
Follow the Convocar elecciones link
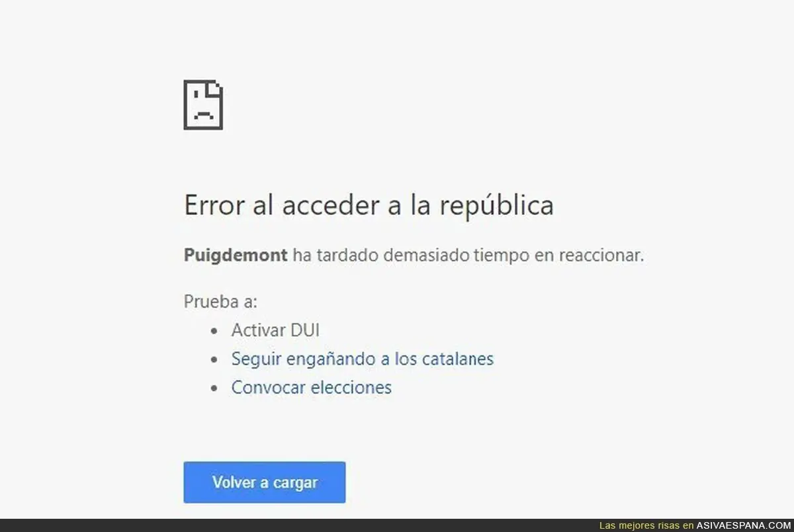coord(311,387)
